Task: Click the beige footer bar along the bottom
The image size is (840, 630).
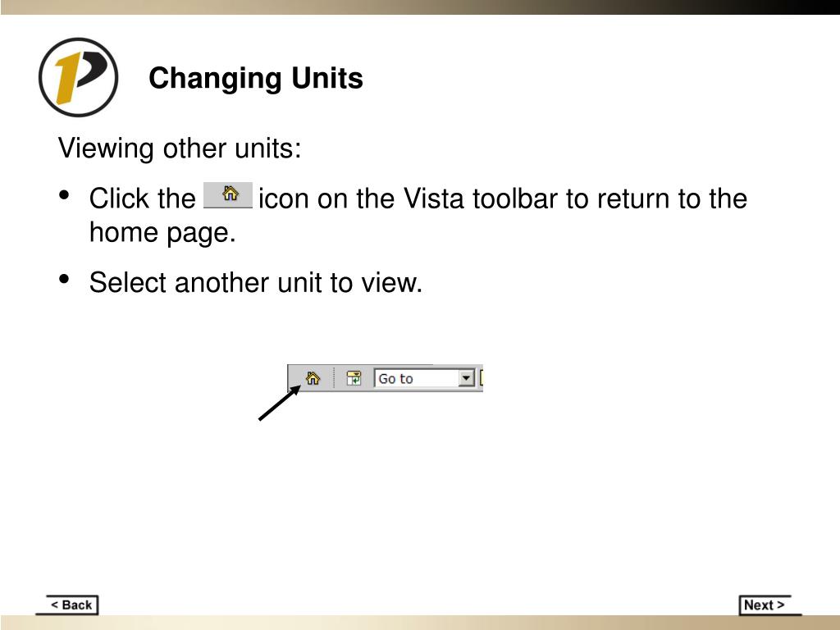Action: [420, 623]
